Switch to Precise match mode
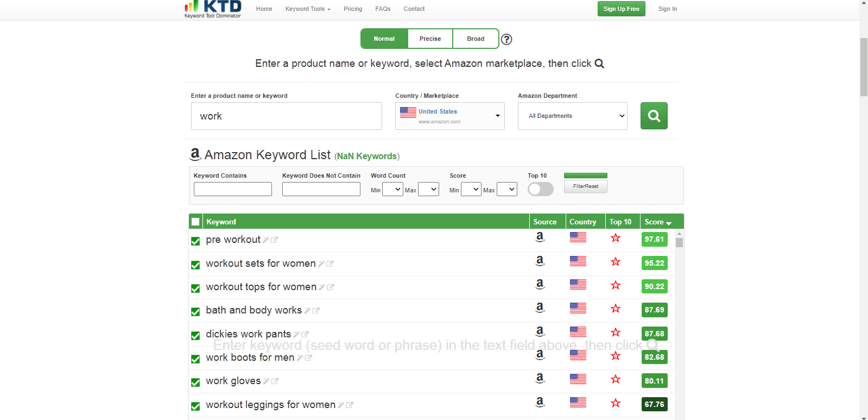Image resolution: width=868 pixels, height=420 pixels. 430,39
